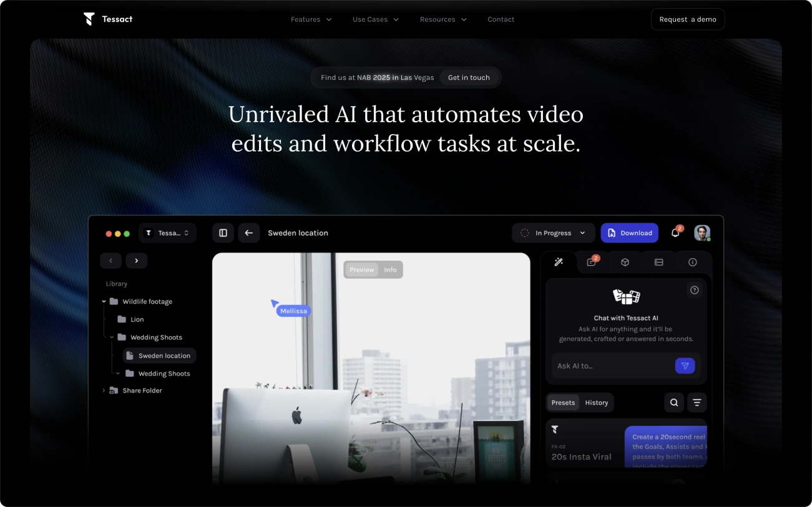Image resolution: width=812 pixels, height=507 pixels.
Task: Select the Presets tab
Action: pos(563,403)
